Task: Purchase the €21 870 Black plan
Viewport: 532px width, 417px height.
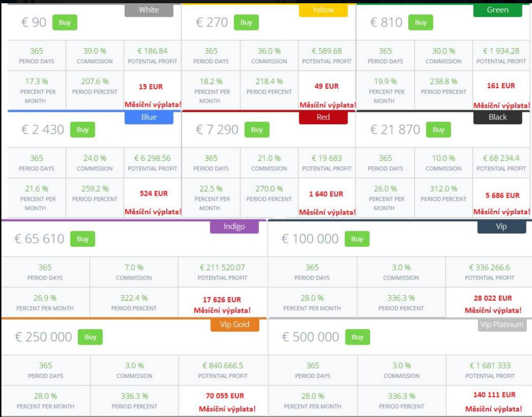Action: tap(438, 130)
